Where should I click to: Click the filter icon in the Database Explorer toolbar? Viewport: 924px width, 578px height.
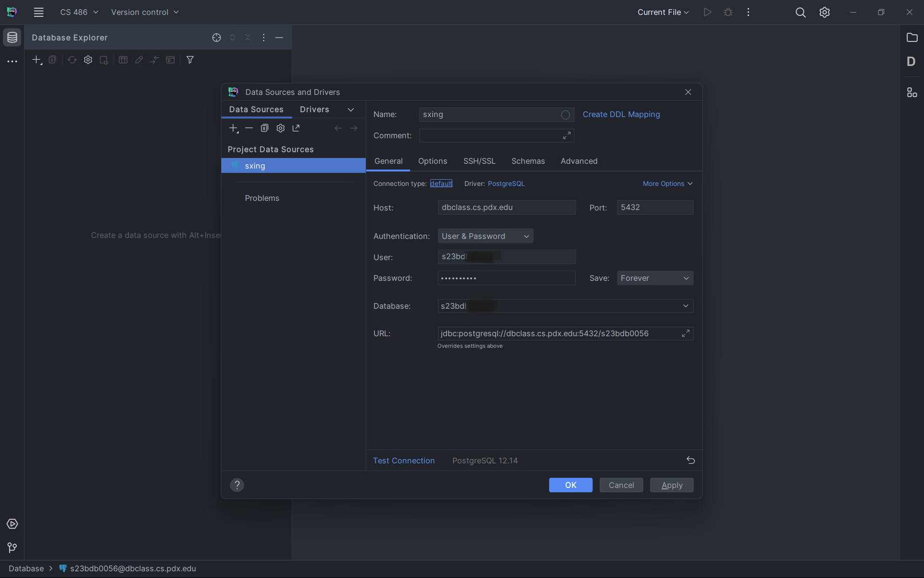point(190,60)
